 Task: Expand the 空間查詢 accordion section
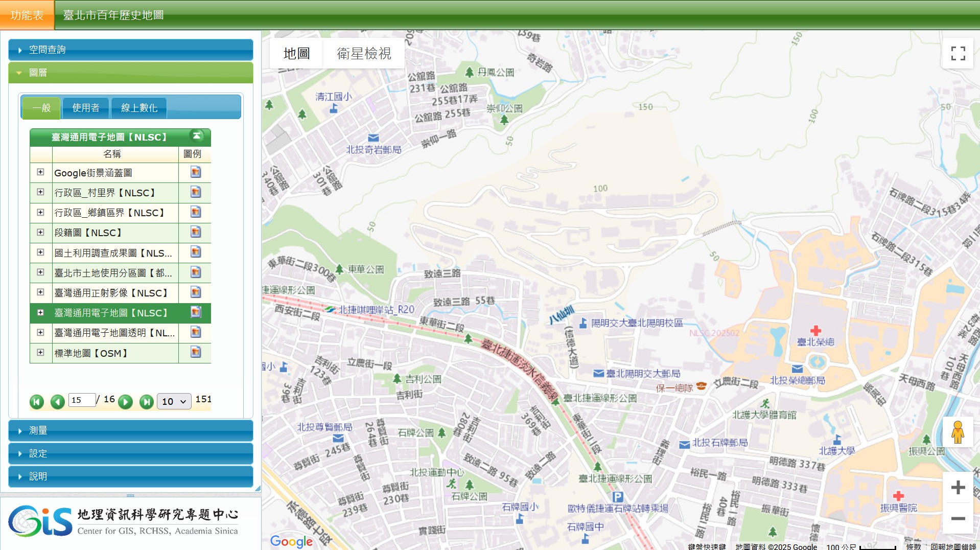click(131, 50)
